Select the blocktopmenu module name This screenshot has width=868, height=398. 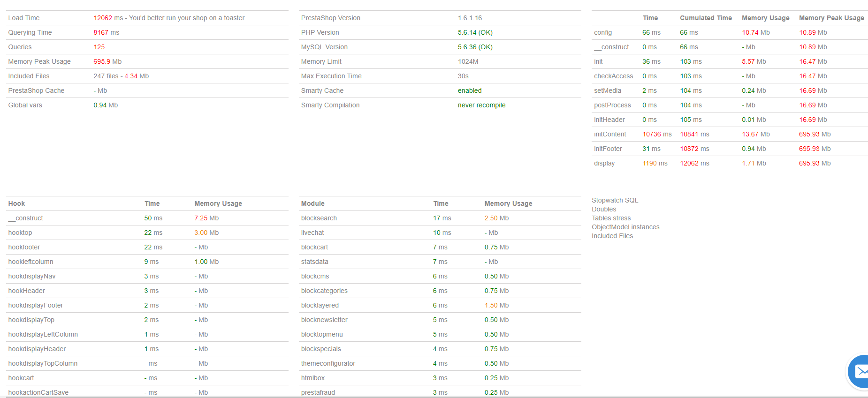(x=322, y=334)
